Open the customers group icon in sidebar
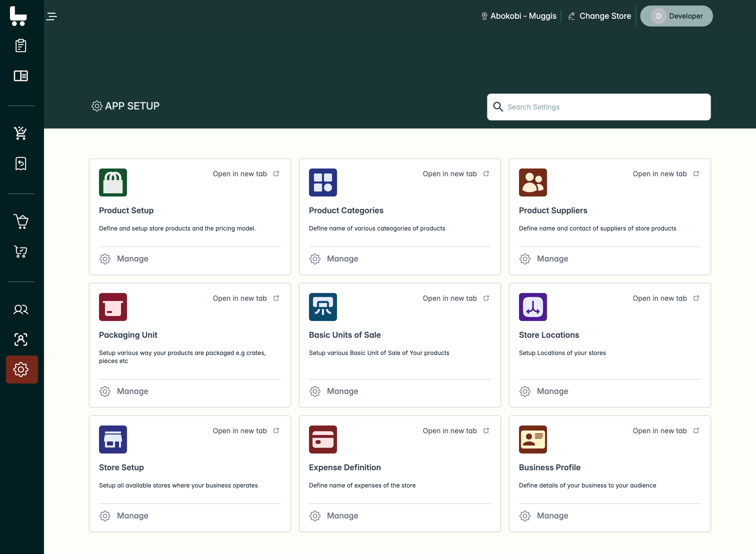This screenshot has width=756, height=554. coord(21,309)
